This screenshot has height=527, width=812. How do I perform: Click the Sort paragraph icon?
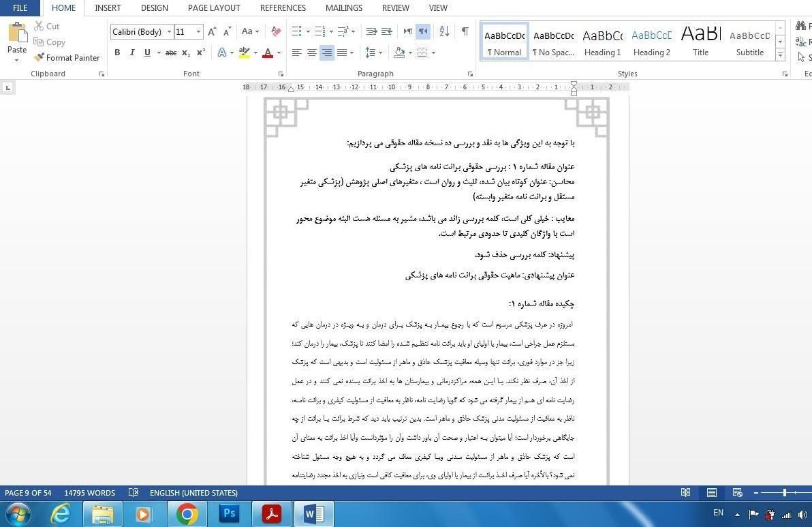click(444, 31)
